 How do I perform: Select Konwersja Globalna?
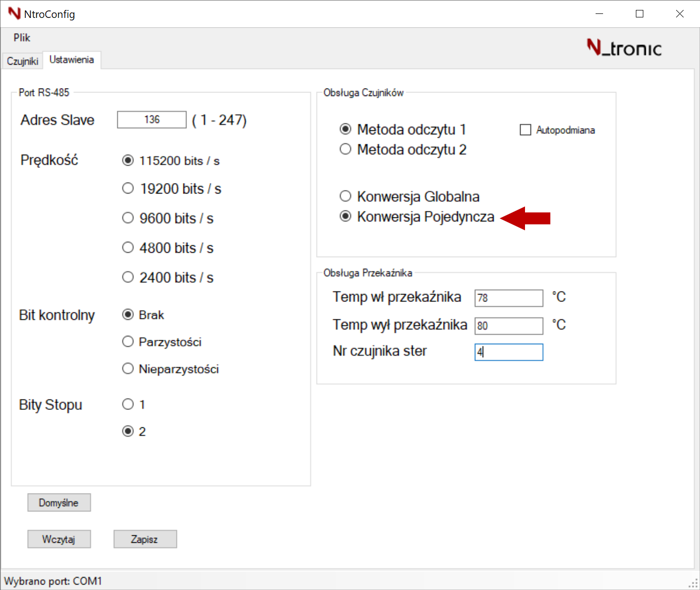(x=346, y=196)
